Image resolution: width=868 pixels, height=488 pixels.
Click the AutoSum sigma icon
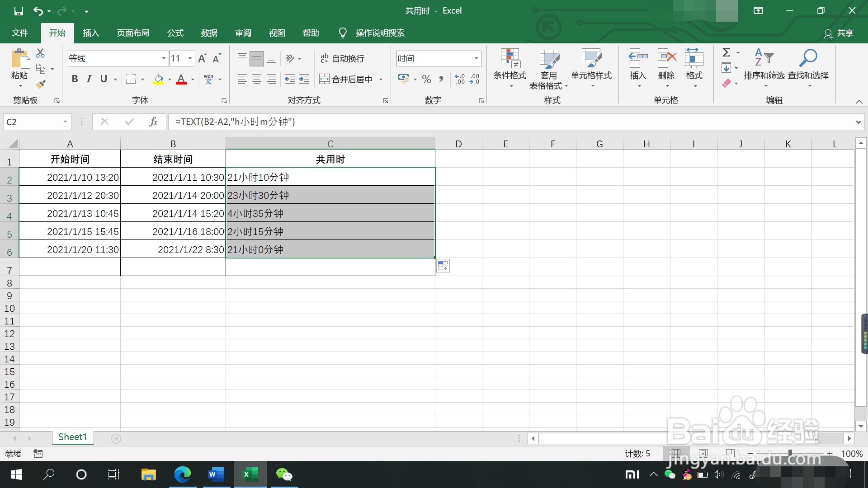726,52
